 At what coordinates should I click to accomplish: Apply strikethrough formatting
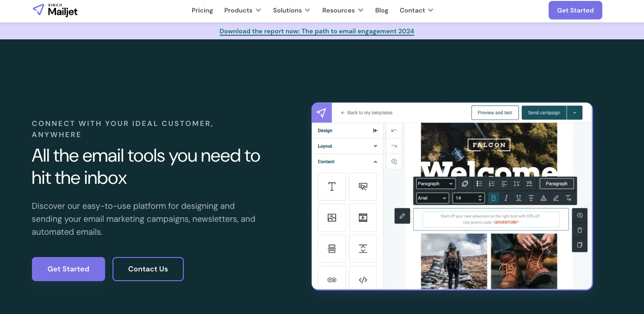pos(531,198)
